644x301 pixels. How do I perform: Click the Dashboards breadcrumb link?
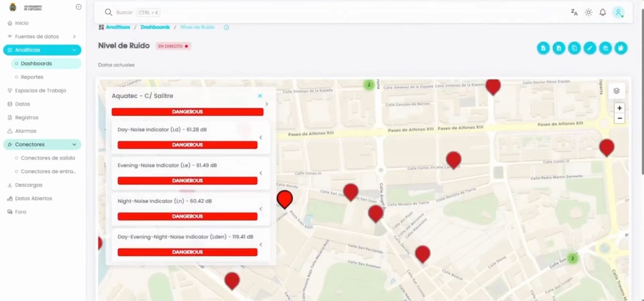coord(155,27)
